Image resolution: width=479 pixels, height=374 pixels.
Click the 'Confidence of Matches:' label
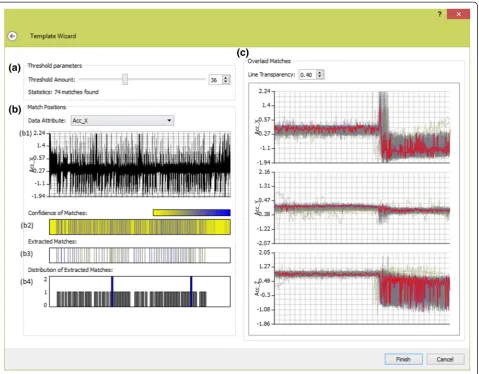coord(58,213)
